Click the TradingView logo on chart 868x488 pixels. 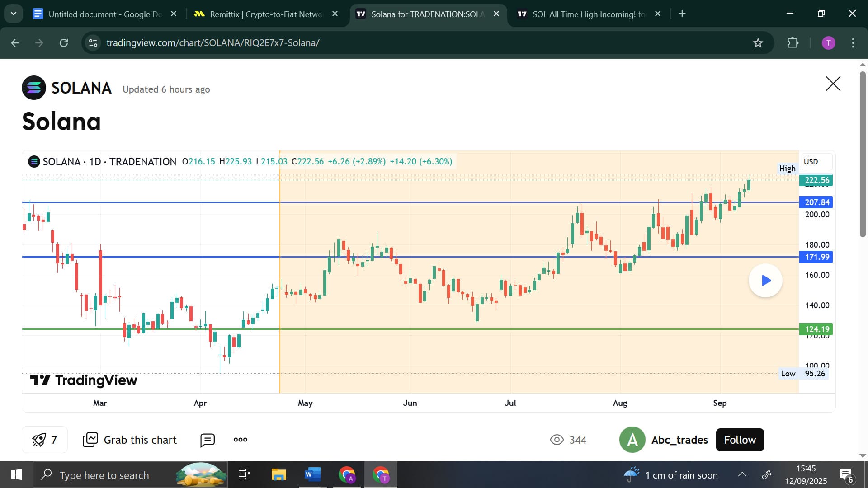click(x=84, y=380)
